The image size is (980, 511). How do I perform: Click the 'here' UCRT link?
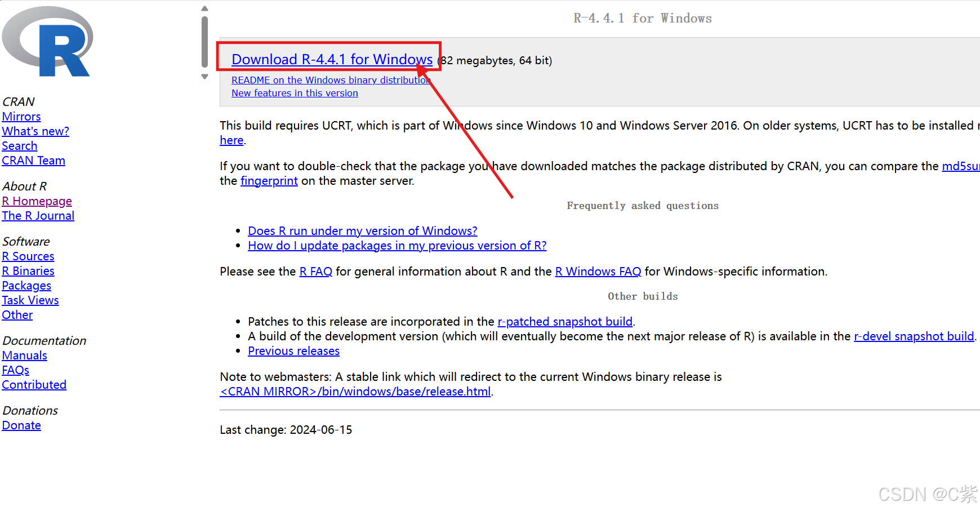[231, 140]
